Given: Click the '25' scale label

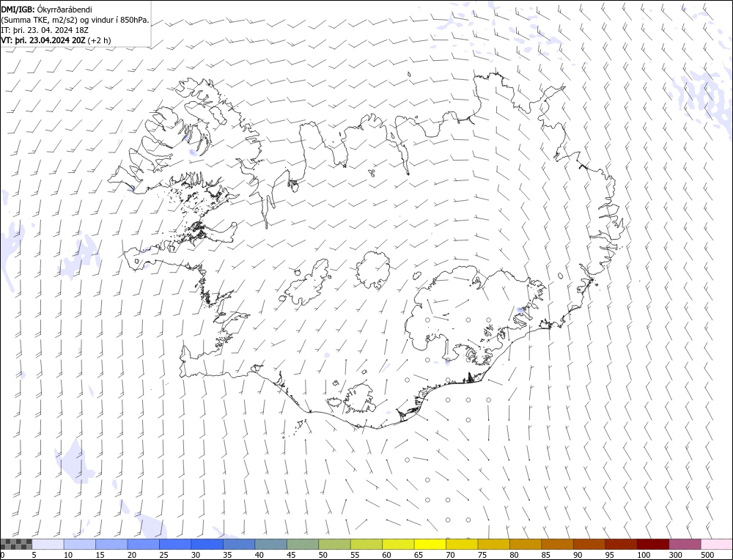Looking at the screenshot, I should [163, 555].
